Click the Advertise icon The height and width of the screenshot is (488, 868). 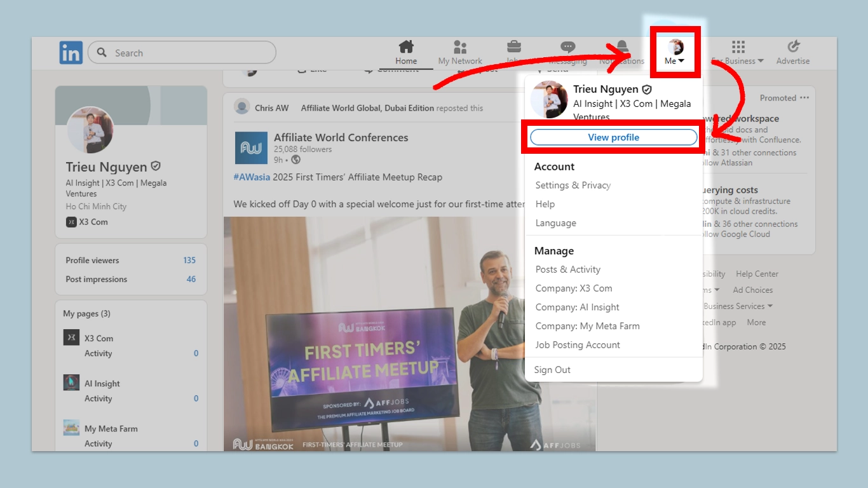point(792,46)
